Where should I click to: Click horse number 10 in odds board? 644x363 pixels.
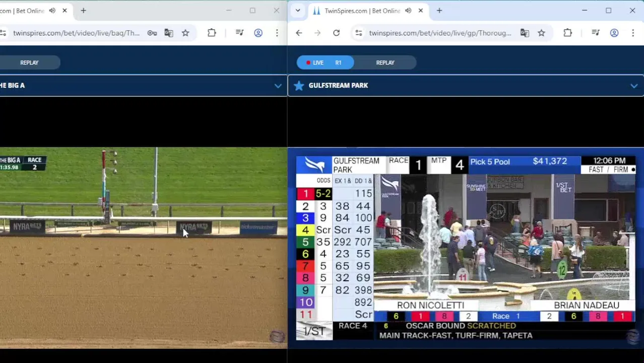pos(306,302)
